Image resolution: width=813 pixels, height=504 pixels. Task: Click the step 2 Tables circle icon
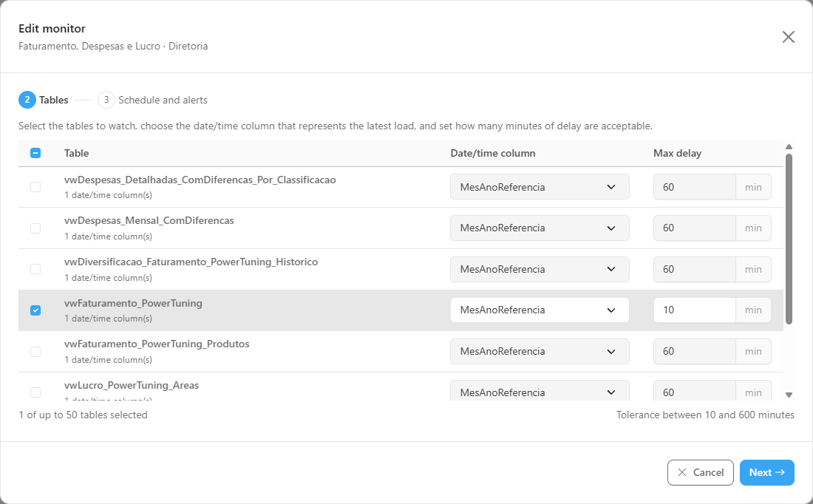click(27, 100)
